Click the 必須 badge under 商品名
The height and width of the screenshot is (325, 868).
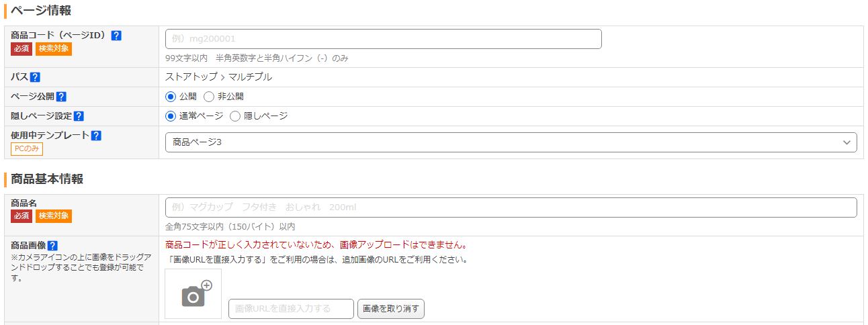[21, 216]
